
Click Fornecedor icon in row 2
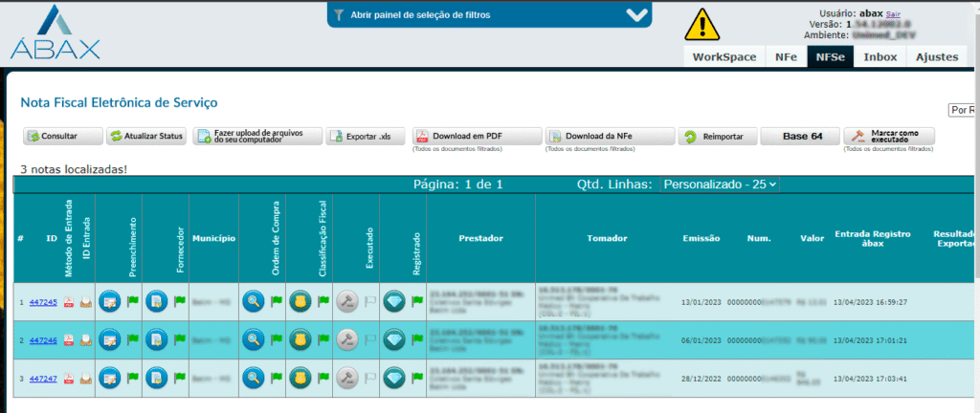157,338
